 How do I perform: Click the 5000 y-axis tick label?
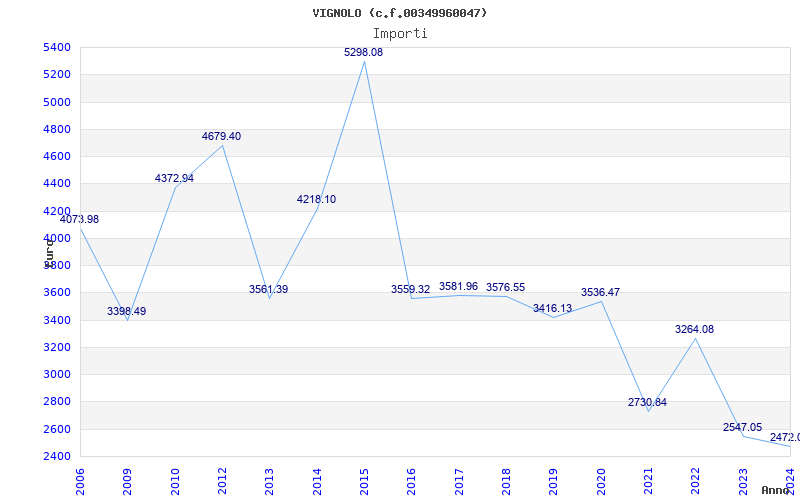coord(58,102)
